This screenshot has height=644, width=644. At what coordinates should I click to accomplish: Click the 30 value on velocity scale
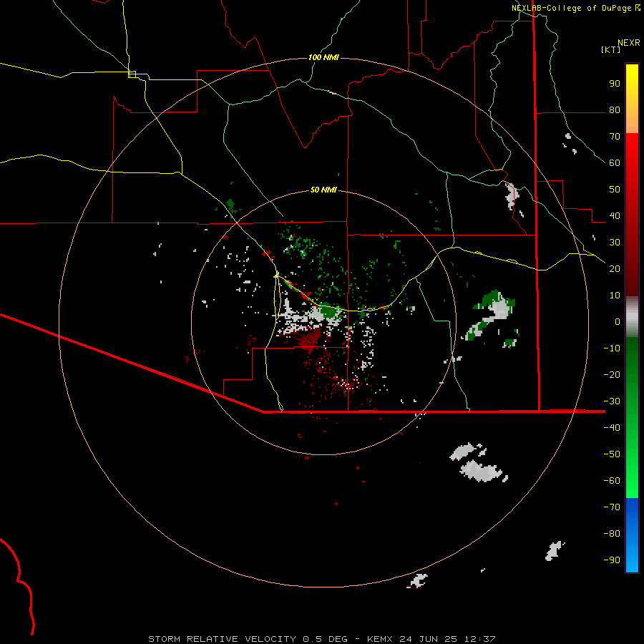coord(615,243)
